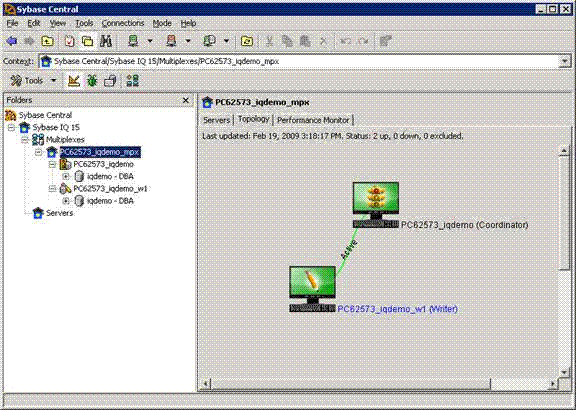Click the forward navigation arrow
Screen dimensions: 576x410
pyautogui.click(x=29, y=41)
